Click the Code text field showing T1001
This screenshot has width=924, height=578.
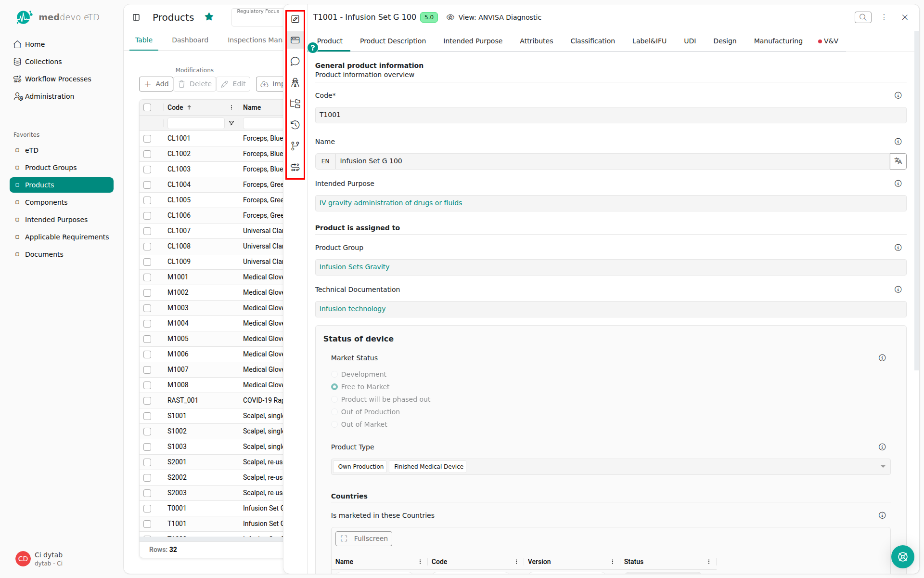(610, 115)
